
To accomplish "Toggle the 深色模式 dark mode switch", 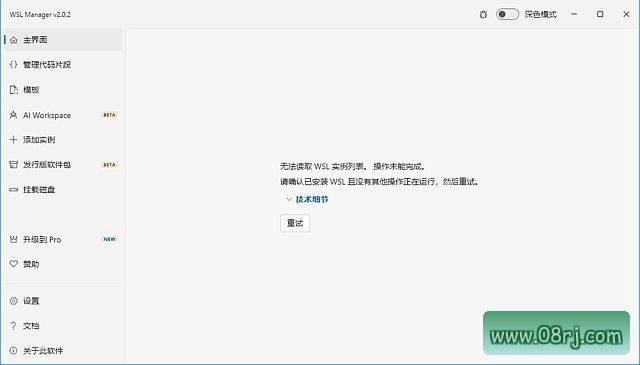I will pyautogui.click(x=507, y=14).
